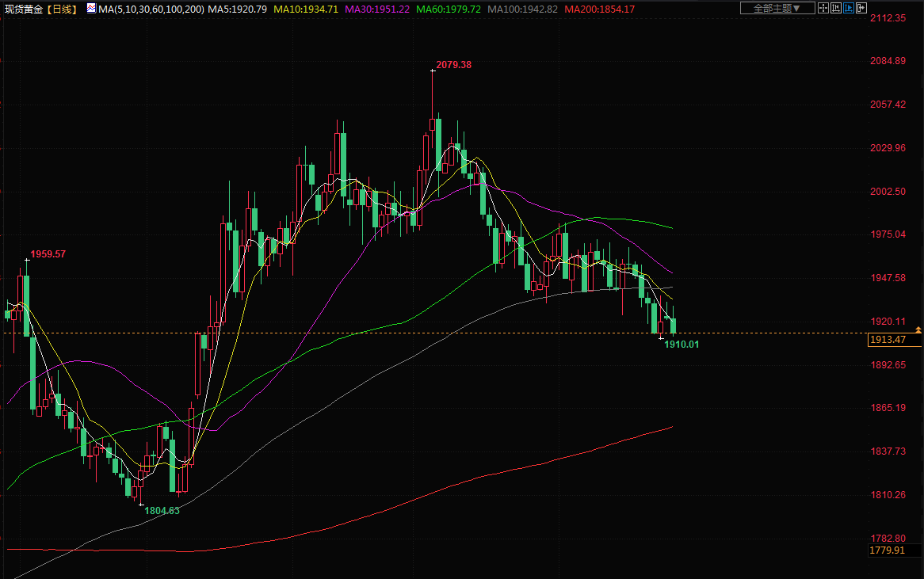The height and width of the screenshot is (579, 924).
Task: Click the 2079.38 high price annotation
Action: click(453, 65)
